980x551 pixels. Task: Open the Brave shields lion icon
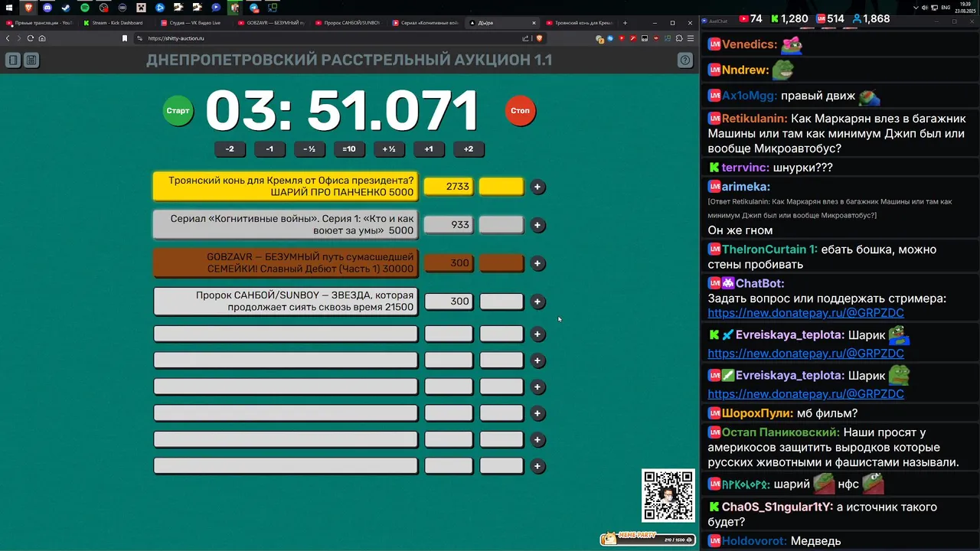[x=539, y=38]
